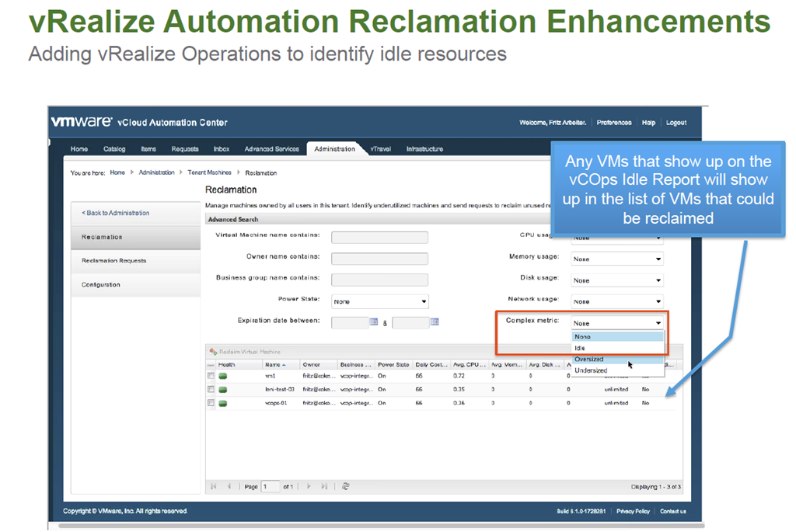Click the expiration end date field
The image size is (796, 532).
point(410,322)
